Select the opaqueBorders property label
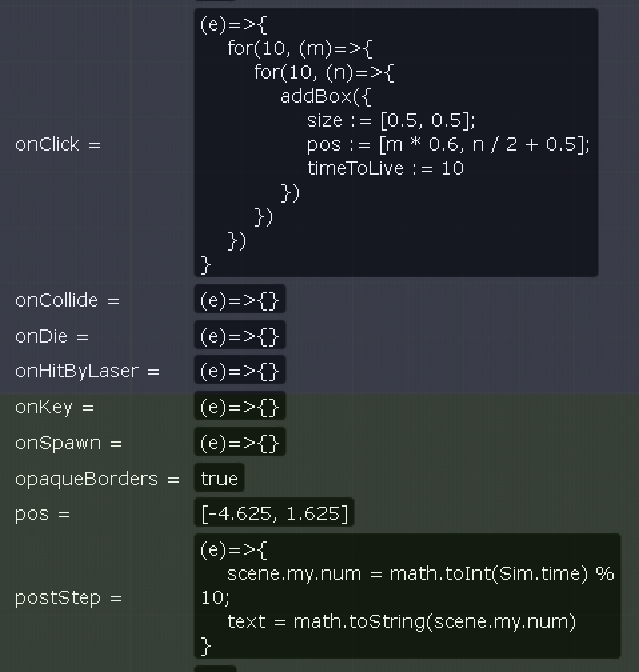The image size is (639, 672). (97, 479)
